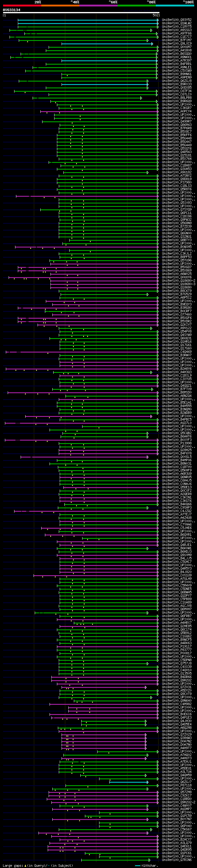197x868 pixels.
Task: Select the UniRef100_A7TEJ7 hit label
Action: click(176, 514)
